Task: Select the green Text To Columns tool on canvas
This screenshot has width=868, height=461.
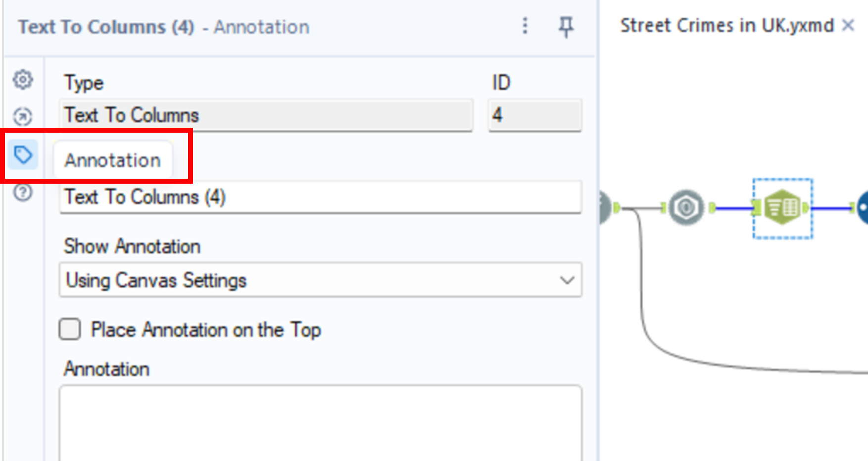Action: click(782, 207)
